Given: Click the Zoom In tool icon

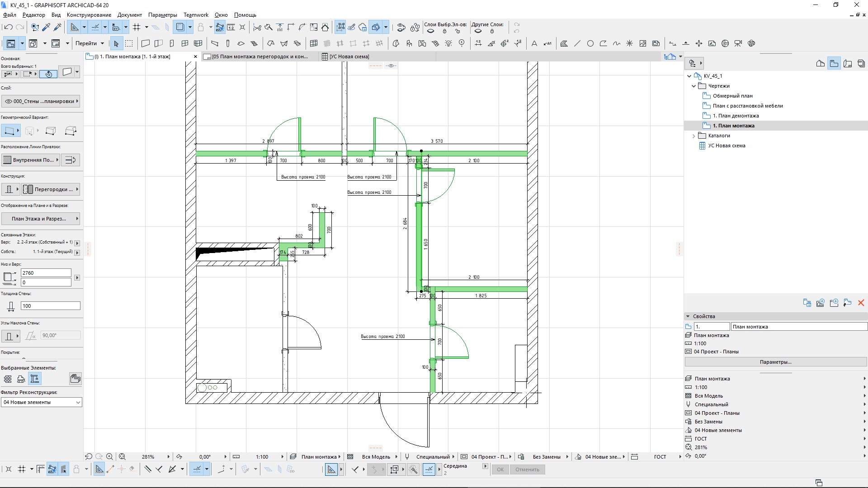Looking at the screenshot, I should coord(110,456).
